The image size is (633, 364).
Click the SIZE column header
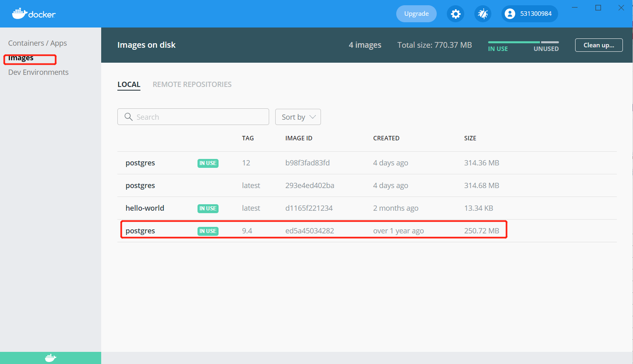470,138
